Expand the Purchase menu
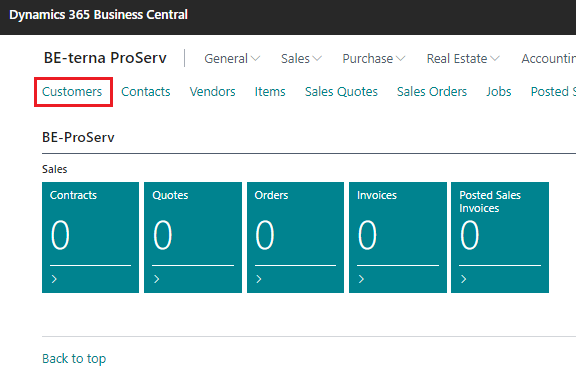 pyautogui.click(x=374, y=58)
